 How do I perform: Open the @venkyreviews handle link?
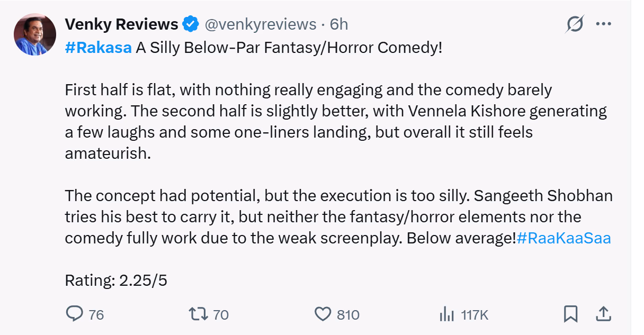[x=260, y=24]
